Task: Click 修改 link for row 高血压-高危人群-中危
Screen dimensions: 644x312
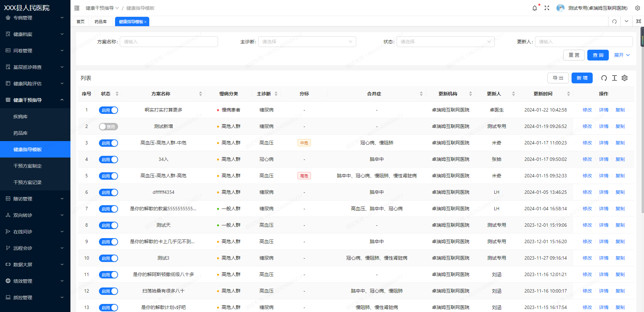Action: coord(587,143)
